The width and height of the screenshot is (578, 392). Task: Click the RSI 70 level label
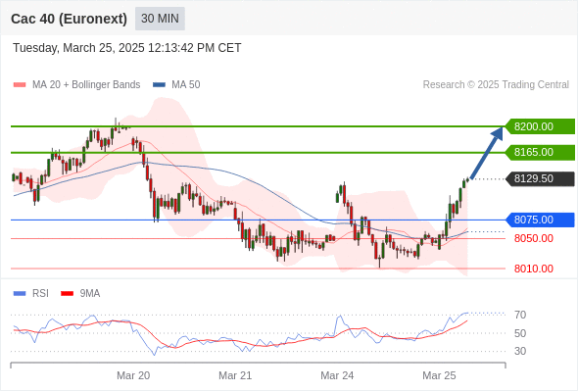[x=520, y=315]
